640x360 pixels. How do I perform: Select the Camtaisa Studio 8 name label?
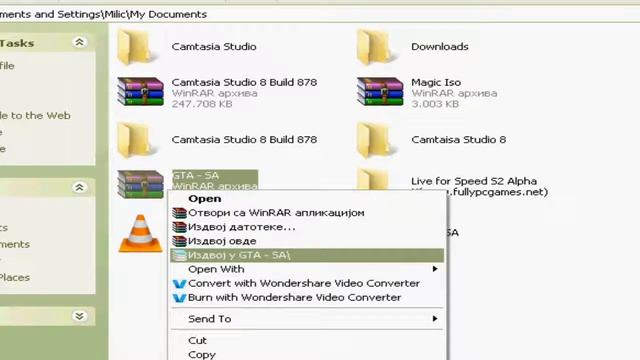click(458, 140)
